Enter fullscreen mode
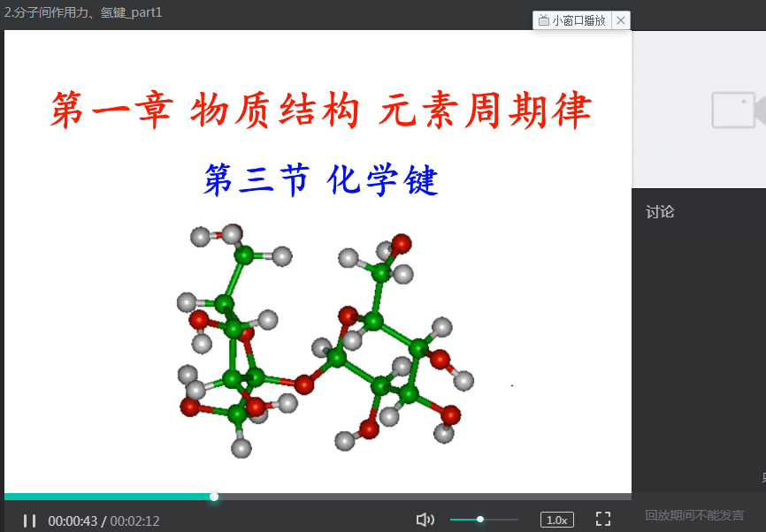Image resolution: width=766 pixels, height=532 pixels. pos(603,519)
